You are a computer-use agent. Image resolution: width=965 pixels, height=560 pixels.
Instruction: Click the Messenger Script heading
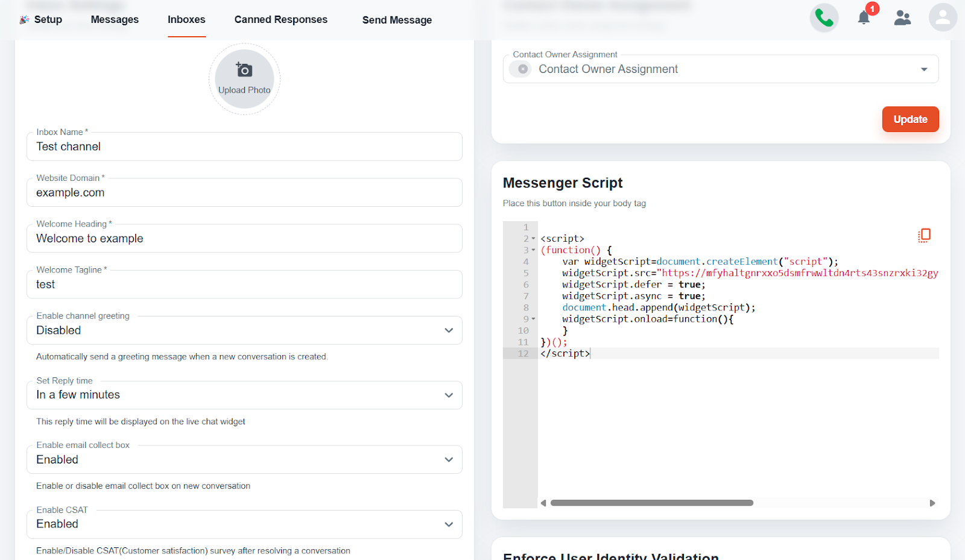coord(563,183)
